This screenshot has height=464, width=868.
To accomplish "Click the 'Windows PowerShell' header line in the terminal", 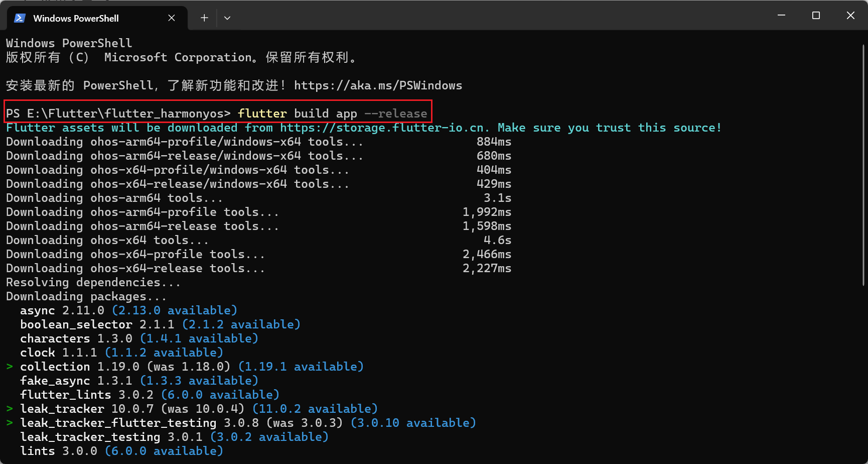I will [x=69, y=43].
